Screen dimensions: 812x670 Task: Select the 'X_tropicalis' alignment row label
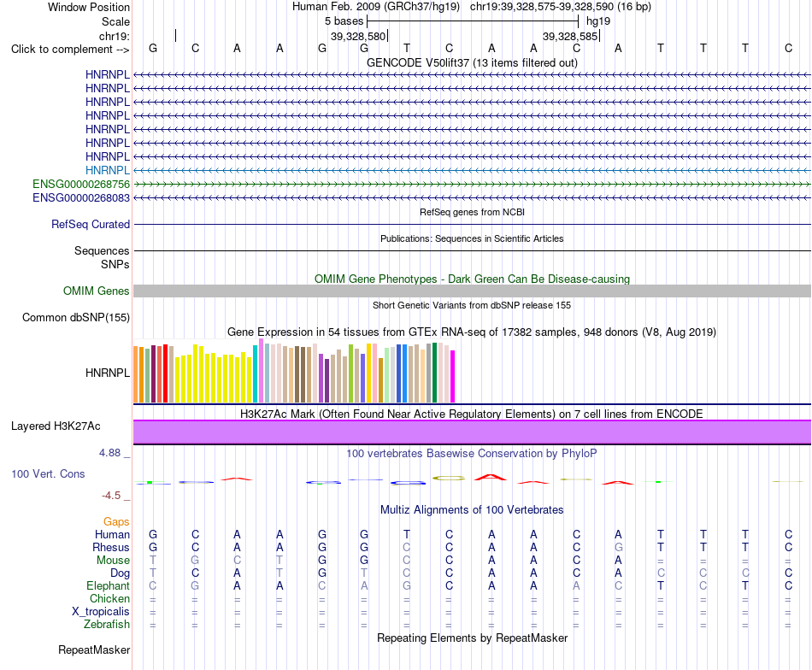[x=101, y=612]
